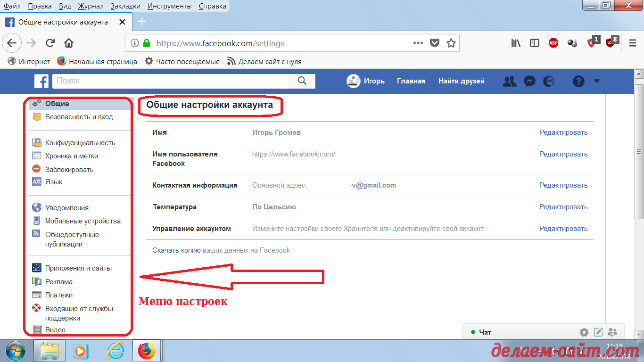Edit Температура setting via Редактировать
Screen dimensions: 644x362
click(x=563, y=207)
